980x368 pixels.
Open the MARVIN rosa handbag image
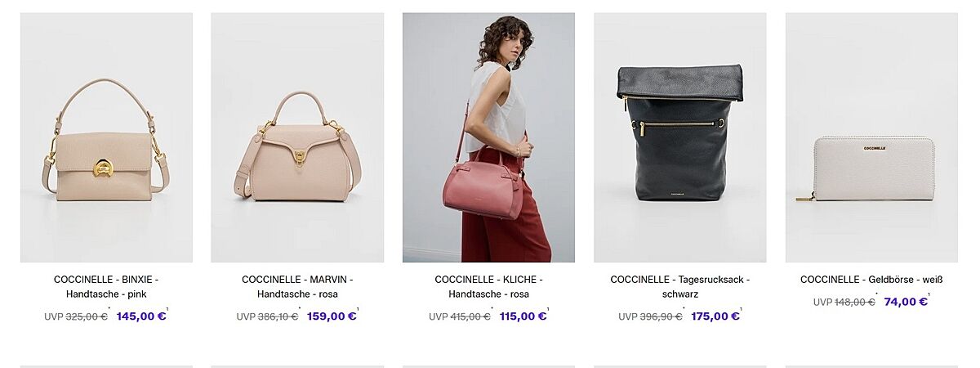tap(297, 137)
